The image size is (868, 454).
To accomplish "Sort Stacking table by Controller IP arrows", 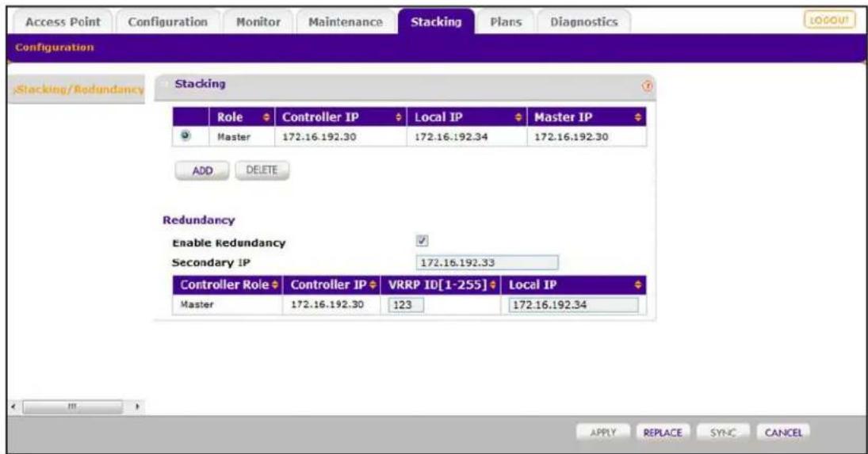I will click(x=399, y=117).
